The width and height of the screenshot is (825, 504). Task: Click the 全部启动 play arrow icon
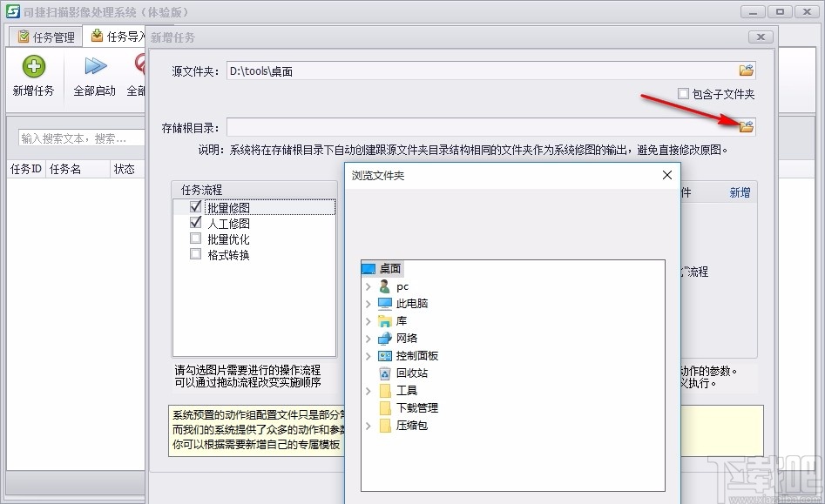coord(96,66)
